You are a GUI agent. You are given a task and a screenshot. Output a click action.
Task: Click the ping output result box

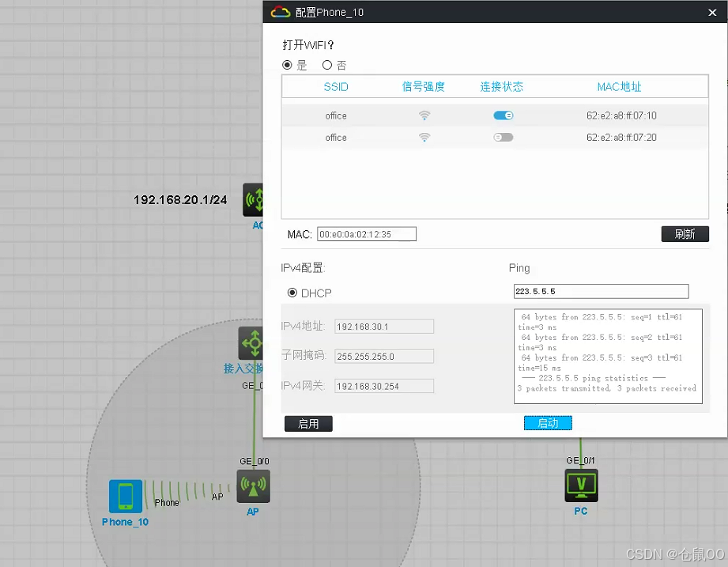point(608,356)
